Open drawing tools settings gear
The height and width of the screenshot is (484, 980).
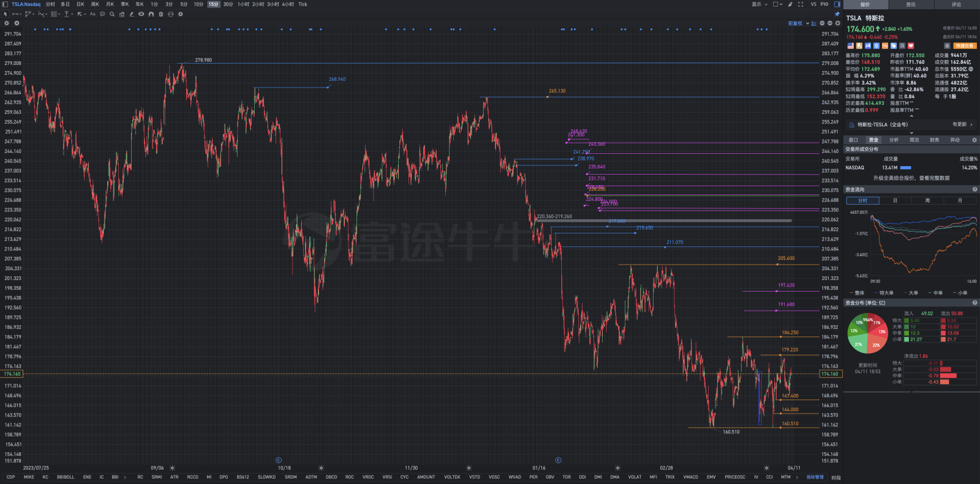[x=181, y=14]
